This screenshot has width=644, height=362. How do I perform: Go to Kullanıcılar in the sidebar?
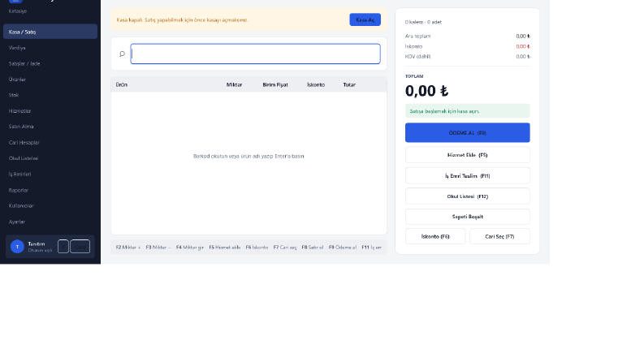coord(50,205)
